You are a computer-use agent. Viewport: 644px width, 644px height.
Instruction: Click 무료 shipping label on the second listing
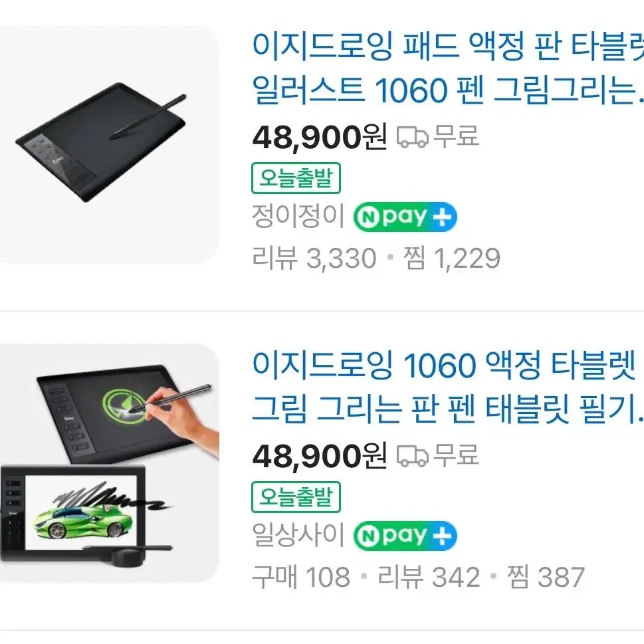tap(457, 455)
